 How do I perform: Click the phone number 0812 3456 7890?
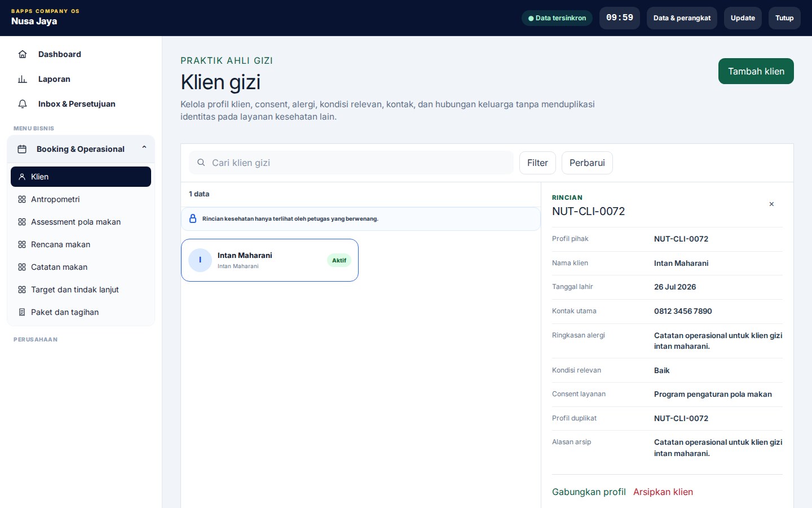click(x=683, y=311)
